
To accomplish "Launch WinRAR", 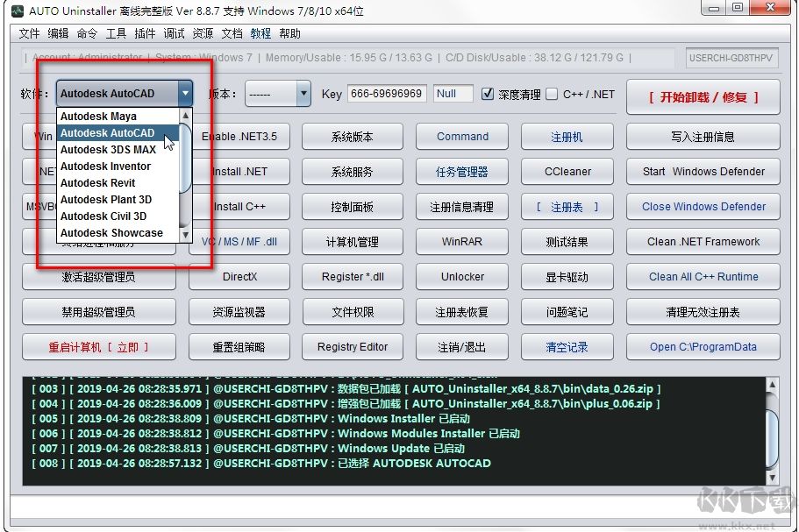I will click(461, 241).
